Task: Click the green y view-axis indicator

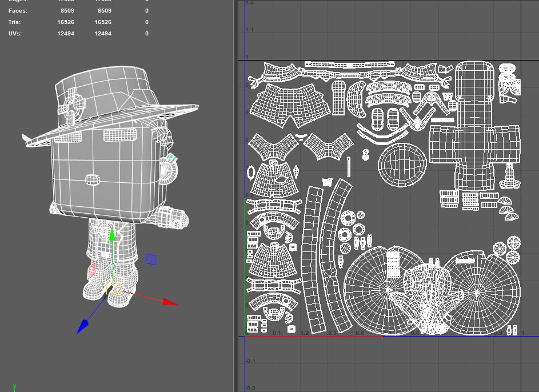Action: 14,386
